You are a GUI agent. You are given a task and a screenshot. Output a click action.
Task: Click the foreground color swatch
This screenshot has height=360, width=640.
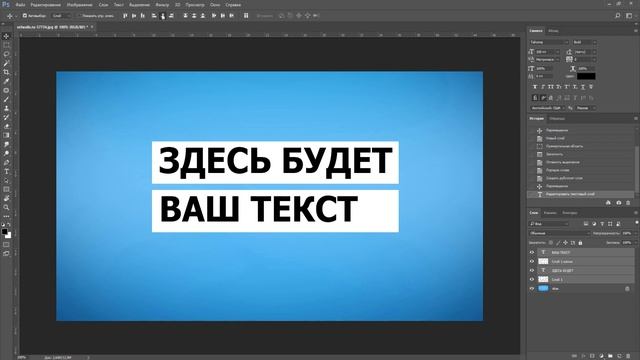point(4,232)
